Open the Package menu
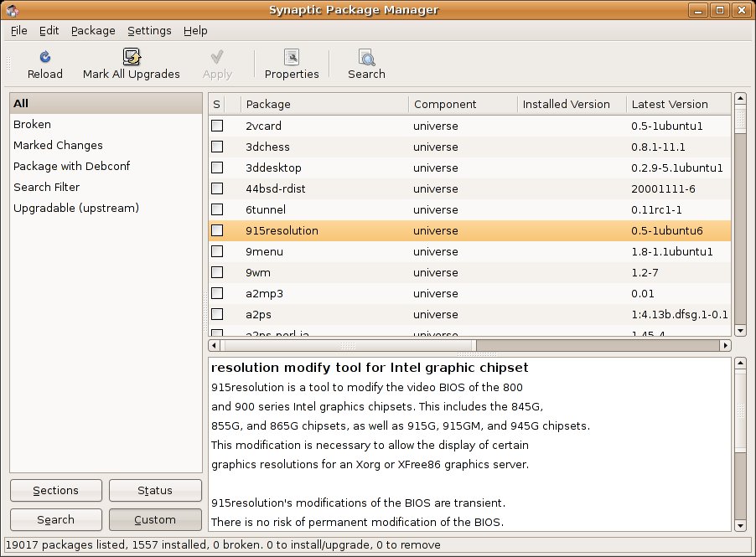Viewport: 756px width, 557px height. coord(93,31)
